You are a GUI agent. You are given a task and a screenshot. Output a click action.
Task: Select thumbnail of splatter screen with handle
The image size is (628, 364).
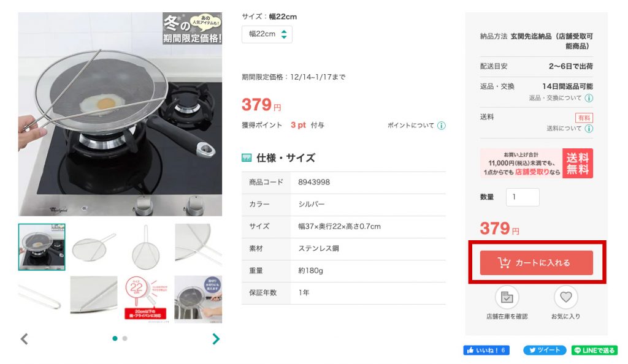(93, 247)
